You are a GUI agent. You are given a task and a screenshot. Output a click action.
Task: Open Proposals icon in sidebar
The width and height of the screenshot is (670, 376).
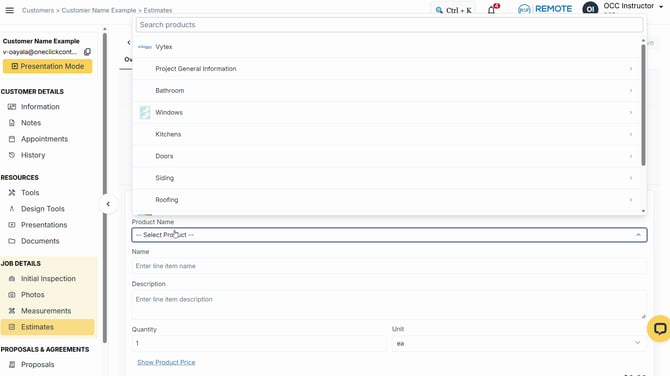pos(12,364)
